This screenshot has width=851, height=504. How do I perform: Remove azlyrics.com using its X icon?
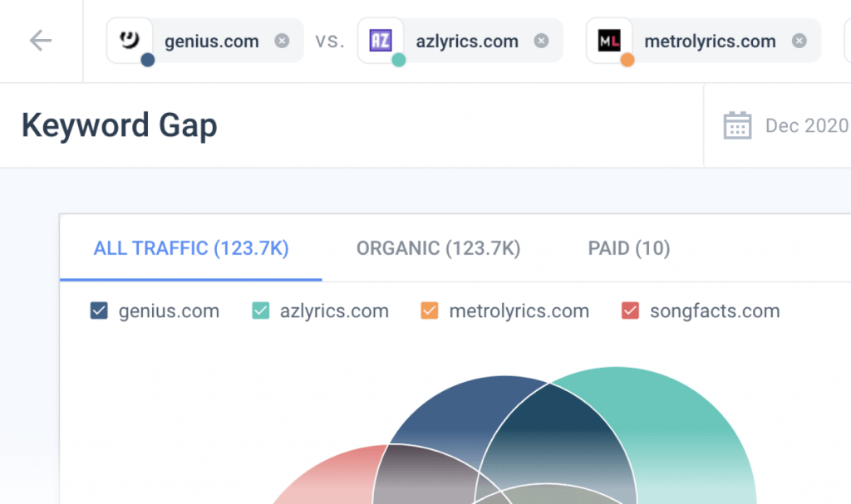point(541,39)
